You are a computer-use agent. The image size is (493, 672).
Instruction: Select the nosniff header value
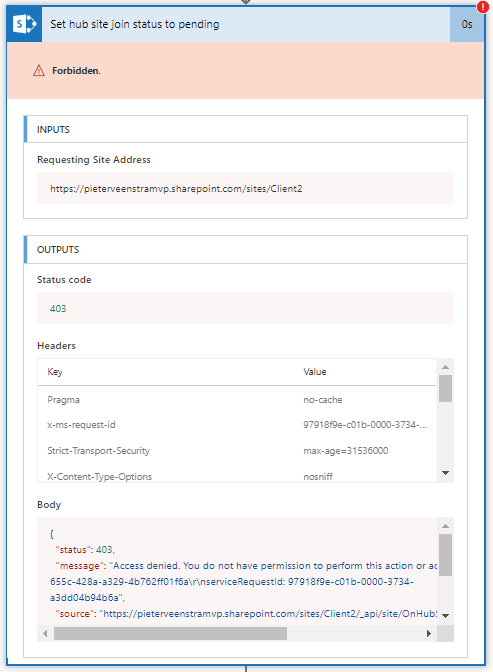(318, 477)
